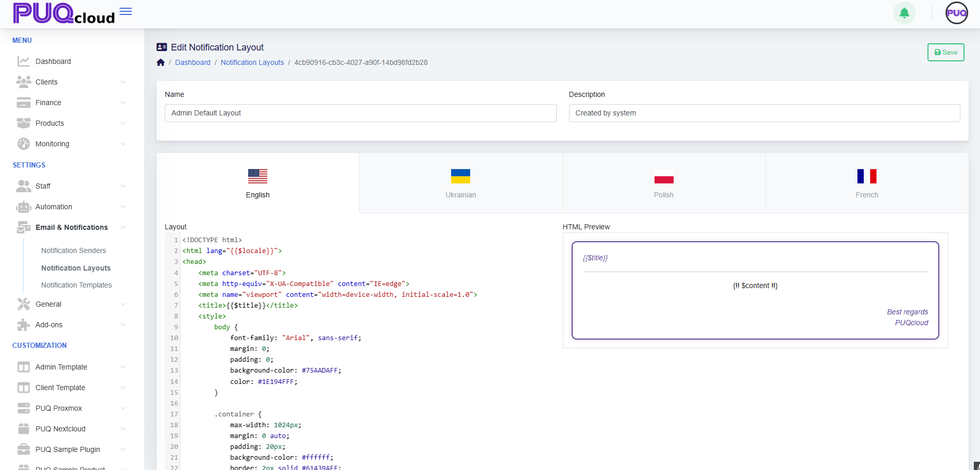This screenshot has width=980, height=470.
Task: Expand the Admin Template chevron
Action: 123,367
